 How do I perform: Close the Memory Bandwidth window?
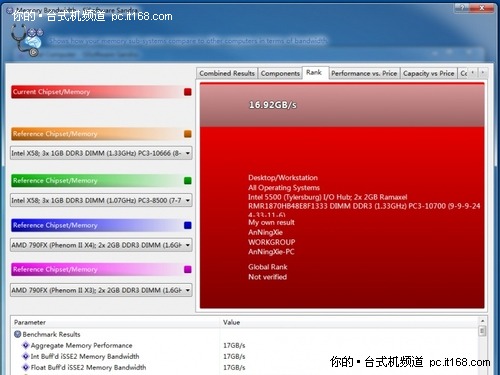pyautogui.click(x=482, y=8)
